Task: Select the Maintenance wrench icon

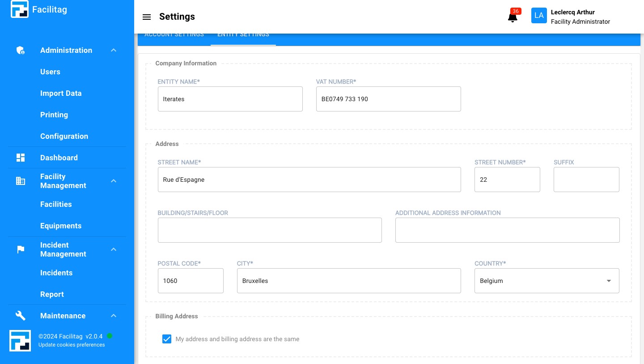Action: (x=21, y=316)
